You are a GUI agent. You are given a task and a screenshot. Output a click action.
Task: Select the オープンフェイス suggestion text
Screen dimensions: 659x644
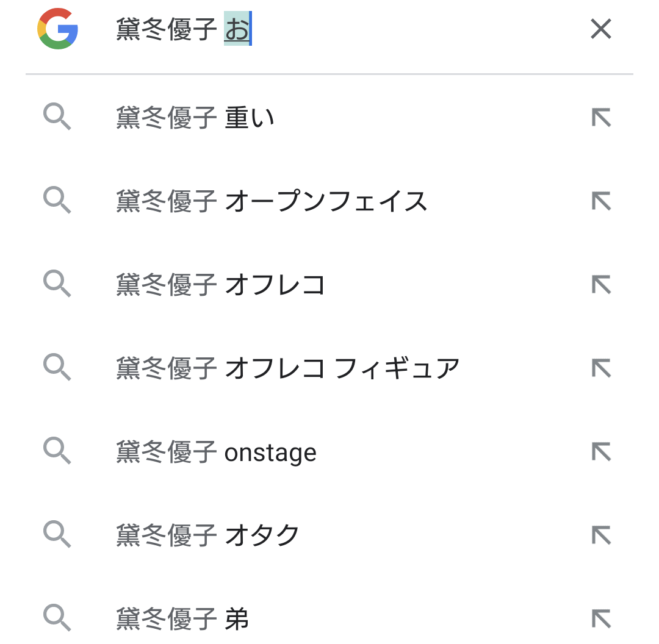tap(272, 201)
